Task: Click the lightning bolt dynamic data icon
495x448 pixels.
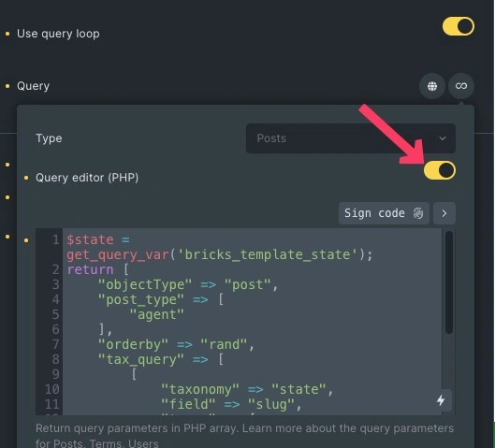Action: 441,400
